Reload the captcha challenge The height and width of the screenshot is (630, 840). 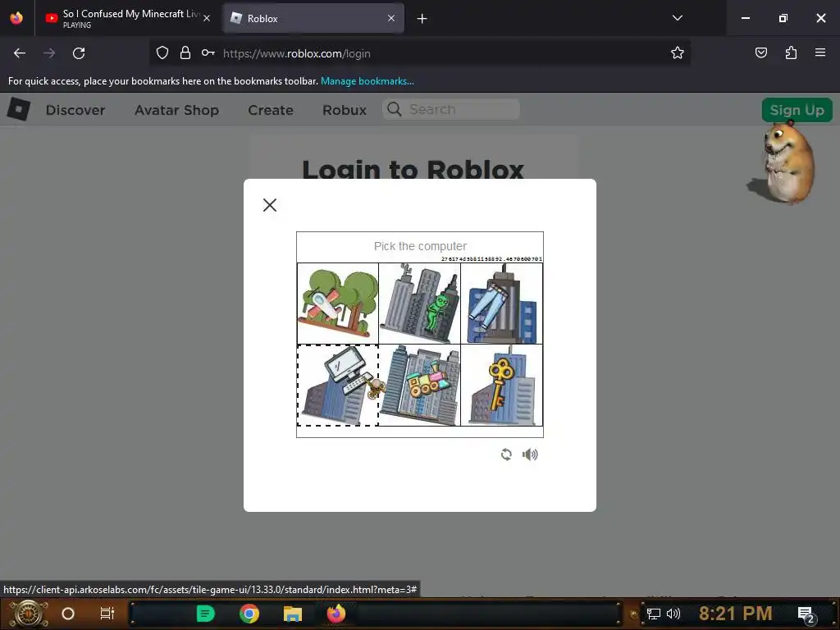click(505, 454)
